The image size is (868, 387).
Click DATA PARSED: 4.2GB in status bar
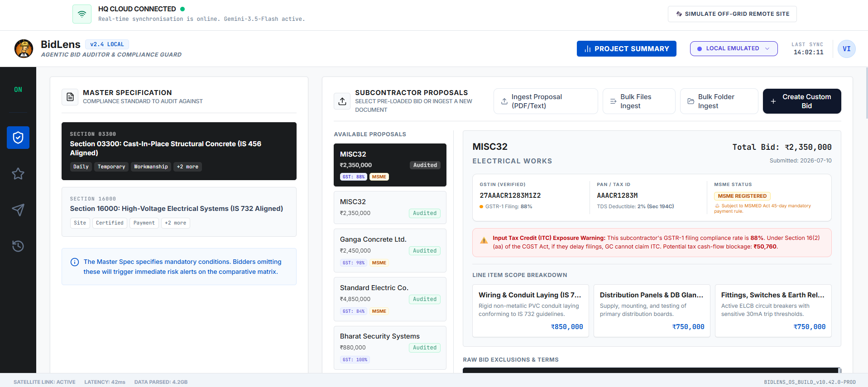point(161,382)
